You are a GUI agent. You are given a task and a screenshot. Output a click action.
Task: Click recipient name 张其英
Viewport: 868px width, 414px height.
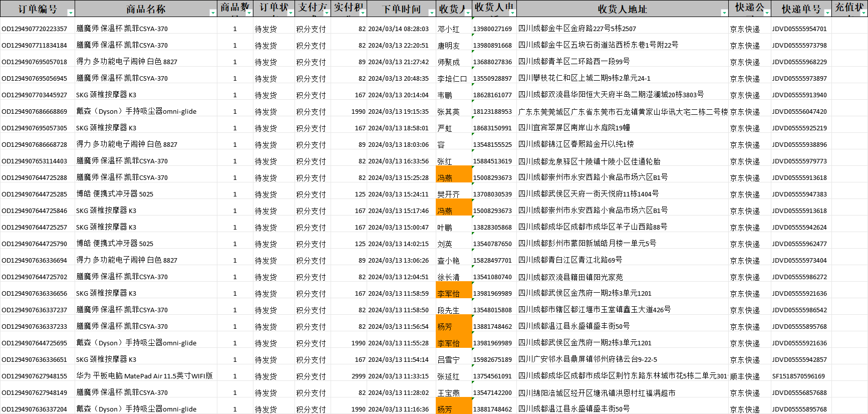[448, 112]
